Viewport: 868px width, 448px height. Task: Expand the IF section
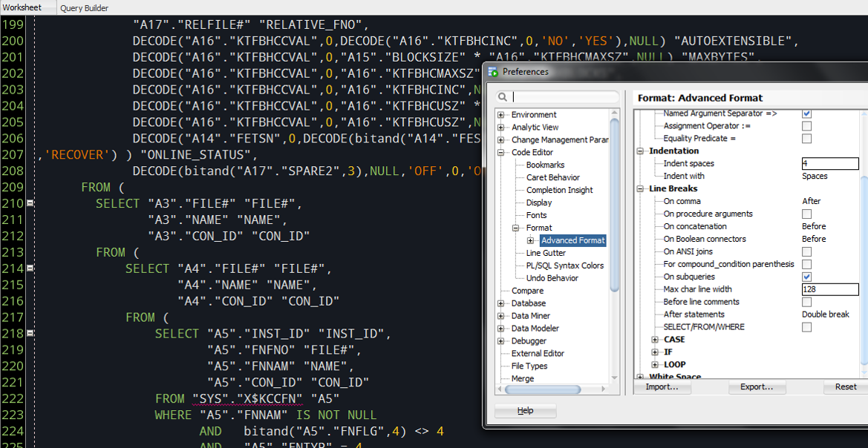[656, 352]
